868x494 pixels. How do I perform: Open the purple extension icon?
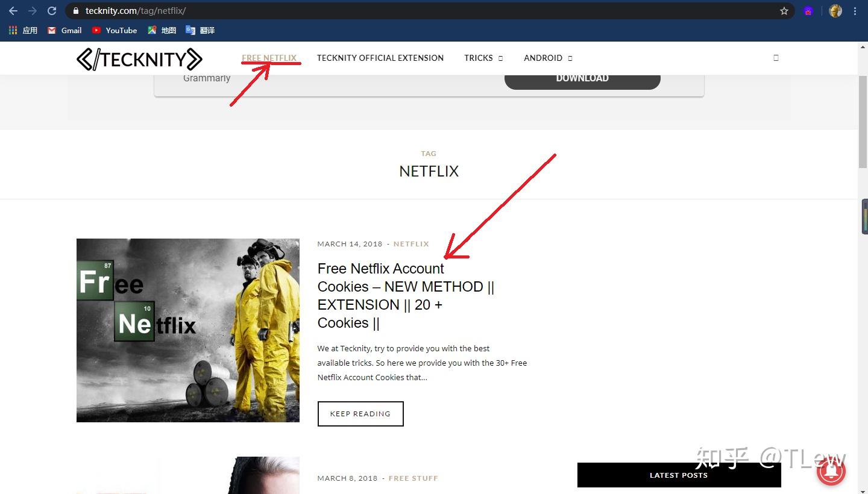click(808, 11)
